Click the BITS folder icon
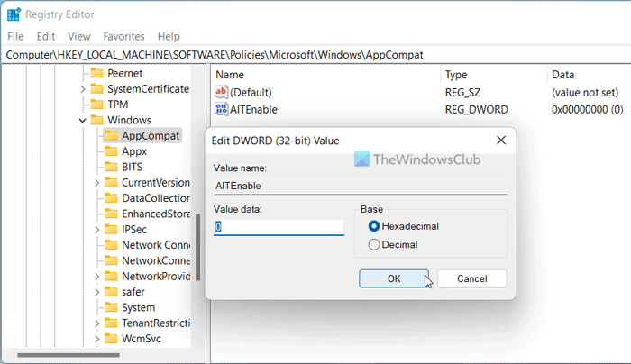 click(112, 167)
